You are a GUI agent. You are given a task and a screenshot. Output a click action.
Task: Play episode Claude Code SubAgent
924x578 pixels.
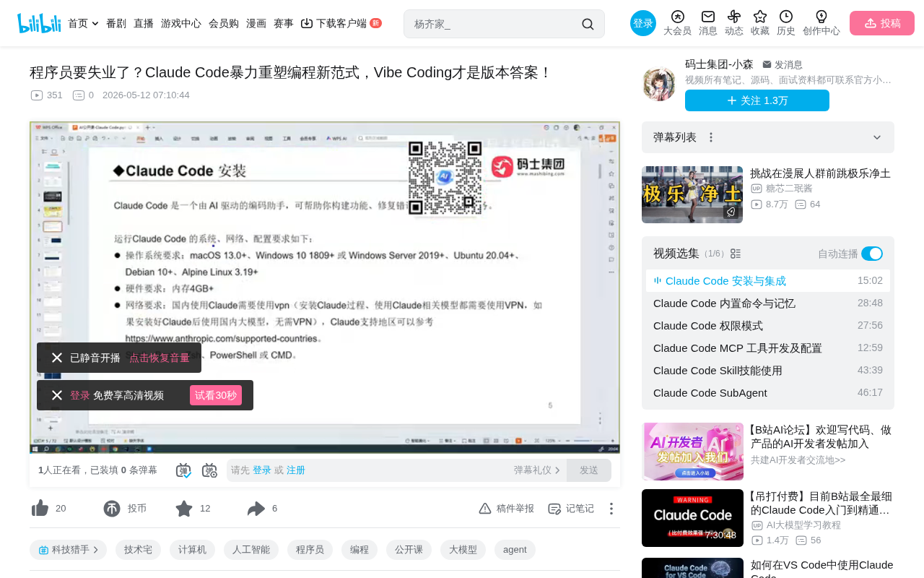pyautogui.click(x=768, y=393)
